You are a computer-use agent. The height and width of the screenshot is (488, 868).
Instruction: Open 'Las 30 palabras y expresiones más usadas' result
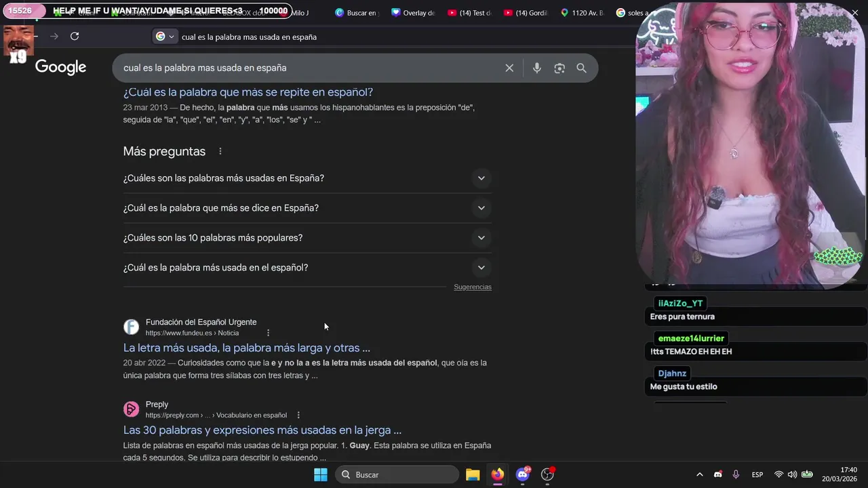click(262, 430)
